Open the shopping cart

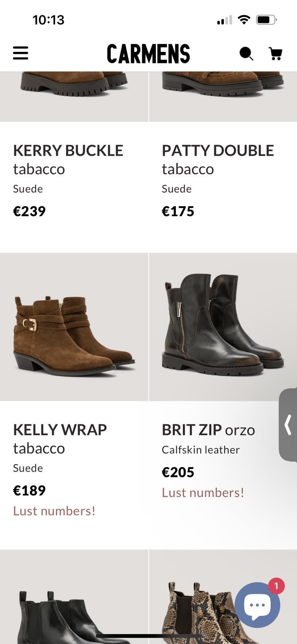[x=275, y=54]
